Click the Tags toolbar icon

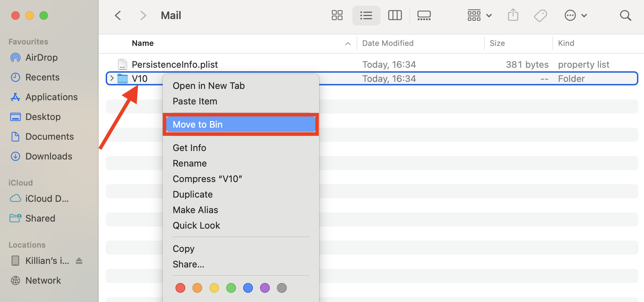click(x=540, y=16)
